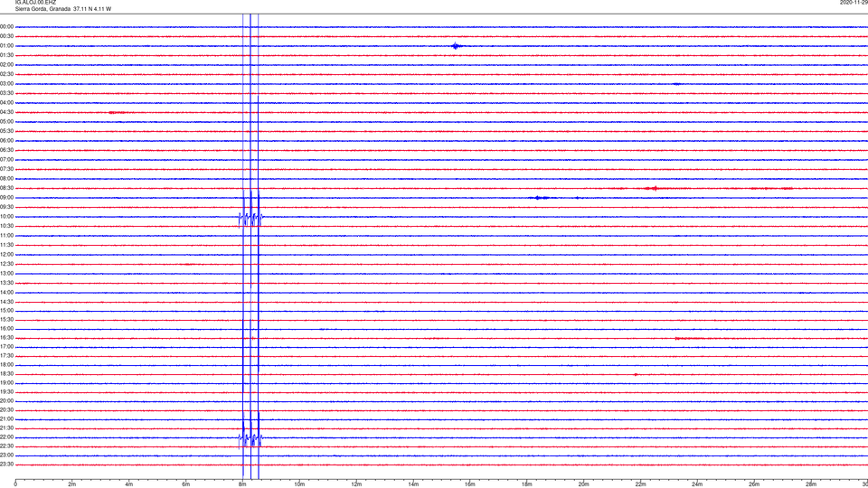Click the 10m tick on the time axis
This screenshot has width=868, height=488.
pos(299,484)
